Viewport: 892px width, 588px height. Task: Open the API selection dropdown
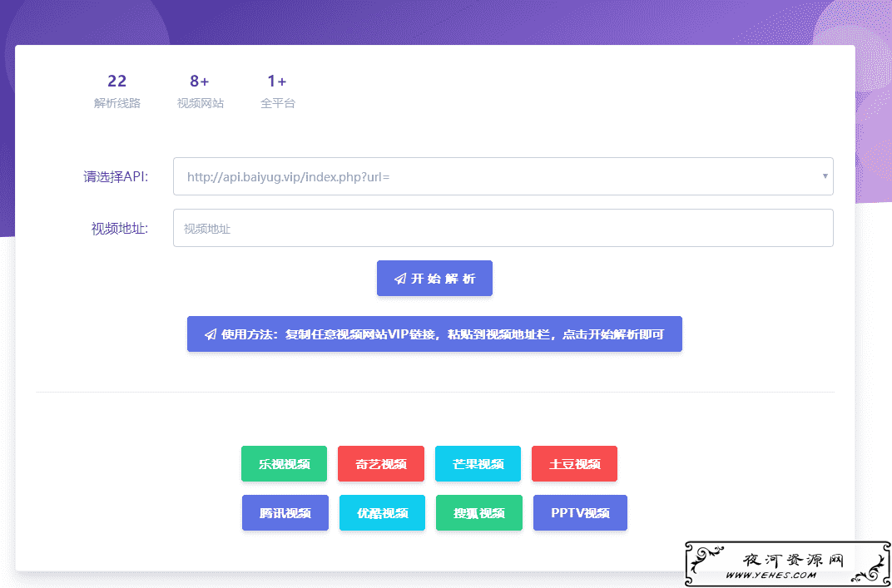[x=503, y=176]
